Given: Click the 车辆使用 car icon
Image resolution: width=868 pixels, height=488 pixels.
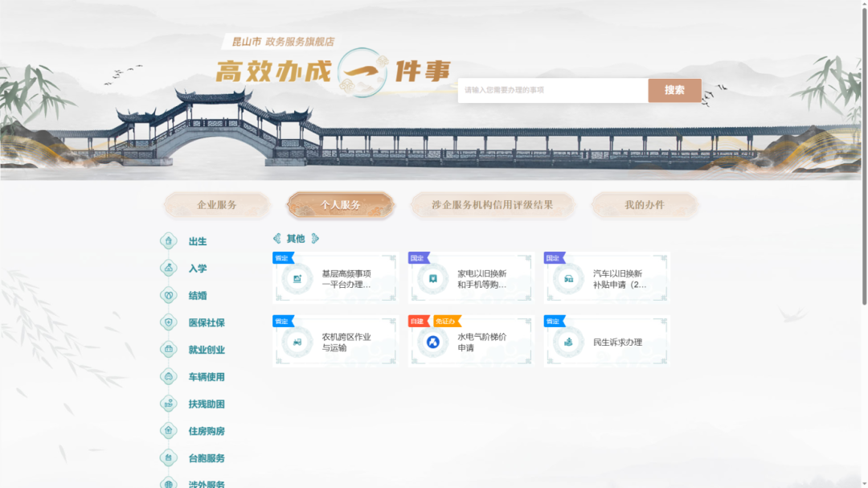Looking at the screenshot, I should (169, 376).
